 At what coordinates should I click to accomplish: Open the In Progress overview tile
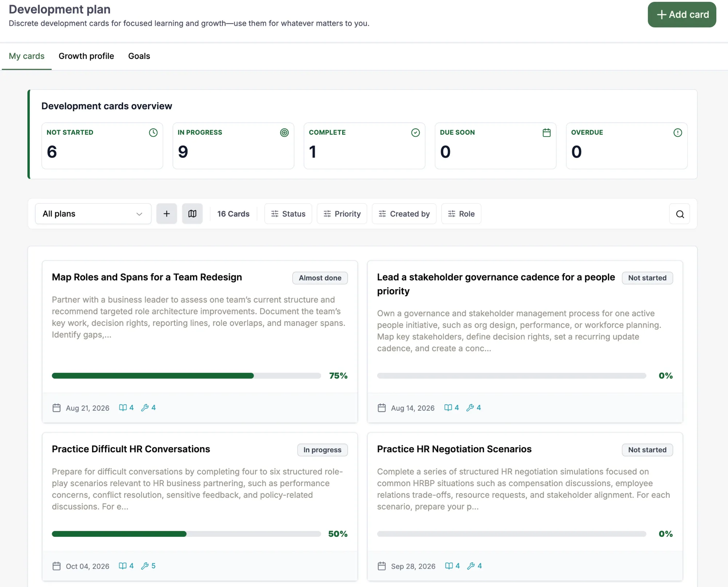[233, 146]
